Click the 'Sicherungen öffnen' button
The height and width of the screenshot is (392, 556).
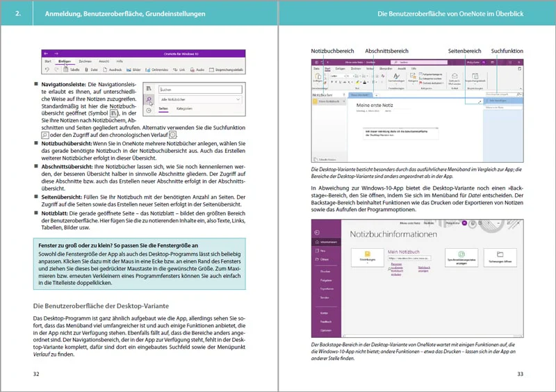[500, 257]
